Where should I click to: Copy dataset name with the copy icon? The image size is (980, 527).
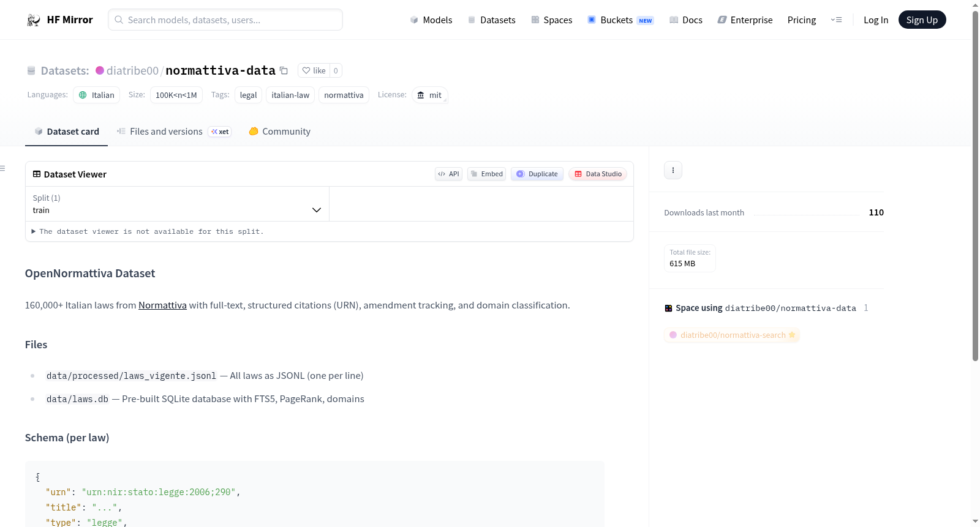pyautogui.click(x=284, y=70)
